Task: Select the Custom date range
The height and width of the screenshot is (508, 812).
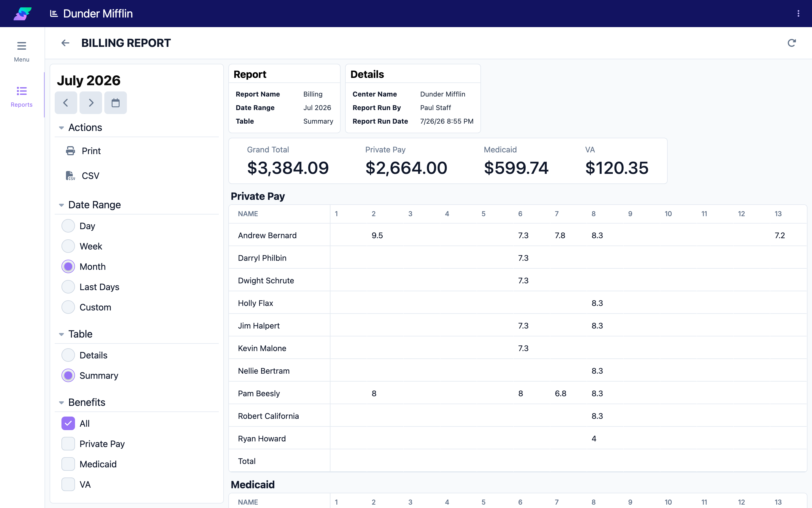Action: click(x=68, y=307)
